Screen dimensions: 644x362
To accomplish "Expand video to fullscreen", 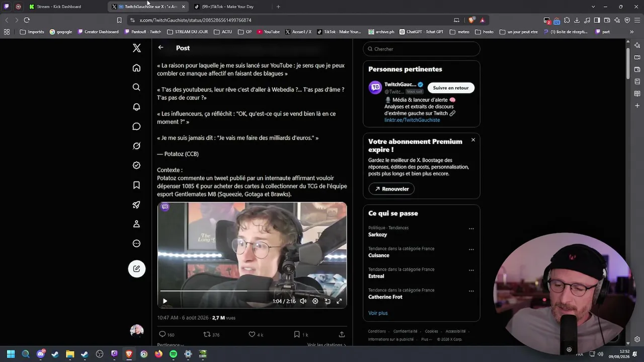I will point(339,301).
